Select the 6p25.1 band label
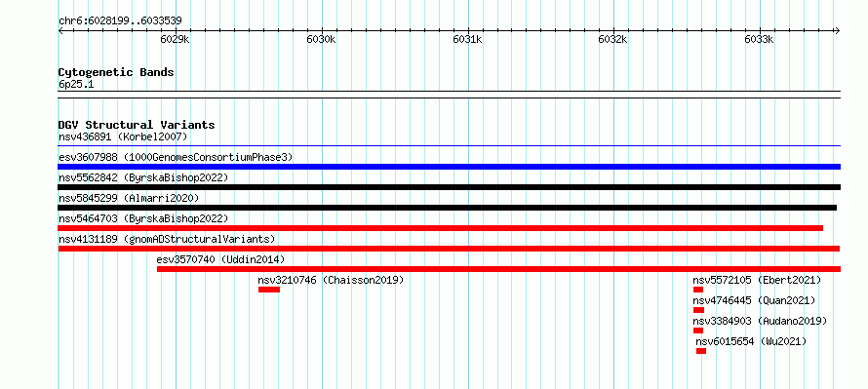The width and height of the screenshot is (868, 389). point(76,84)
